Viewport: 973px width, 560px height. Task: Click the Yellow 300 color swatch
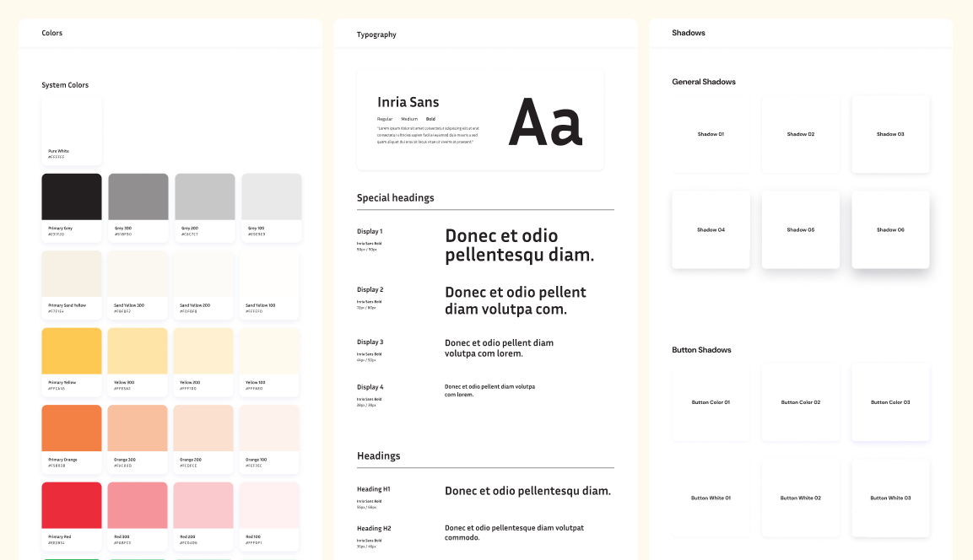[138, 352]
